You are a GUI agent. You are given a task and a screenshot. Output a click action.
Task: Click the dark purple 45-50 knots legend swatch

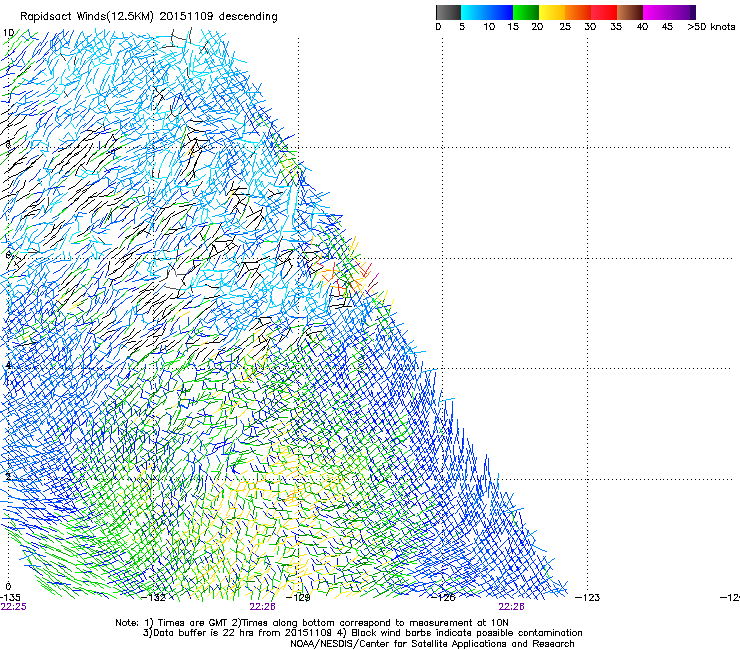click(x=682, y=12)
